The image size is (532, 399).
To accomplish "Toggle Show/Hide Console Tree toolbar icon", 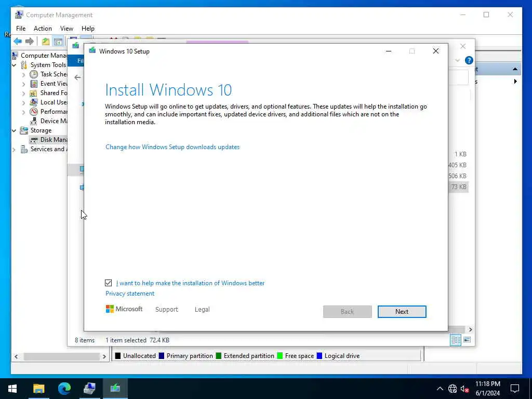I will coord(58,42).
